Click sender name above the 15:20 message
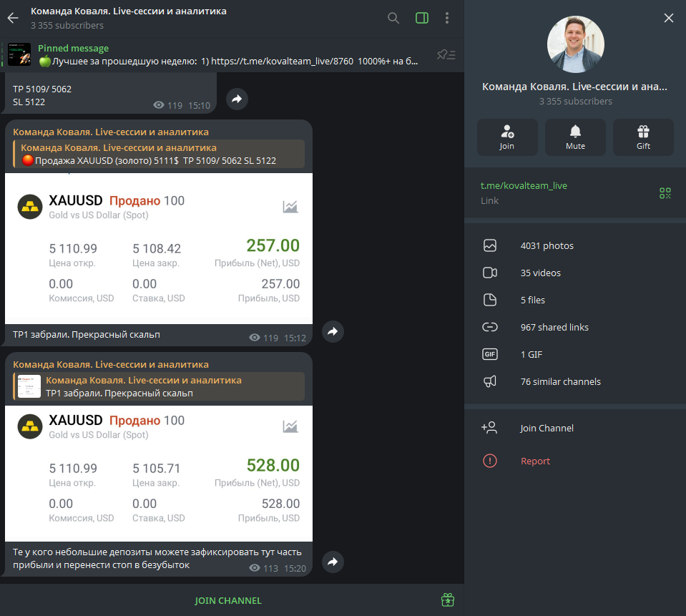Viewport: 686px width, 616px height. 111,364
